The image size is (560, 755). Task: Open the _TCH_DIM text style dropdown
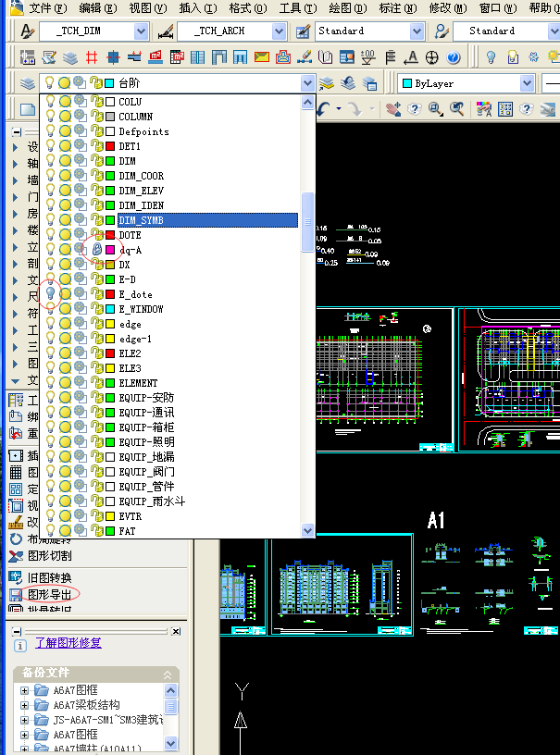141,31
